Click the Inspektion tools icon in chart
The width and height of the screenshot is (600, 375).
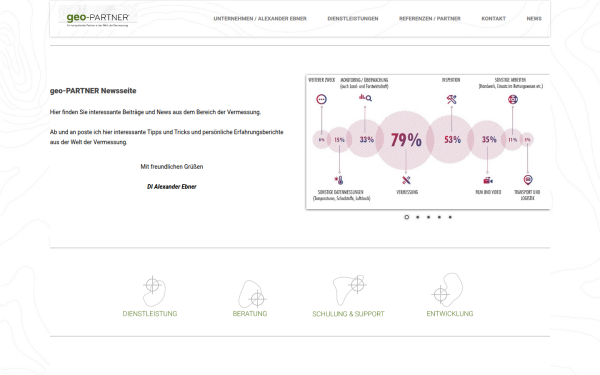pos(452,99)
